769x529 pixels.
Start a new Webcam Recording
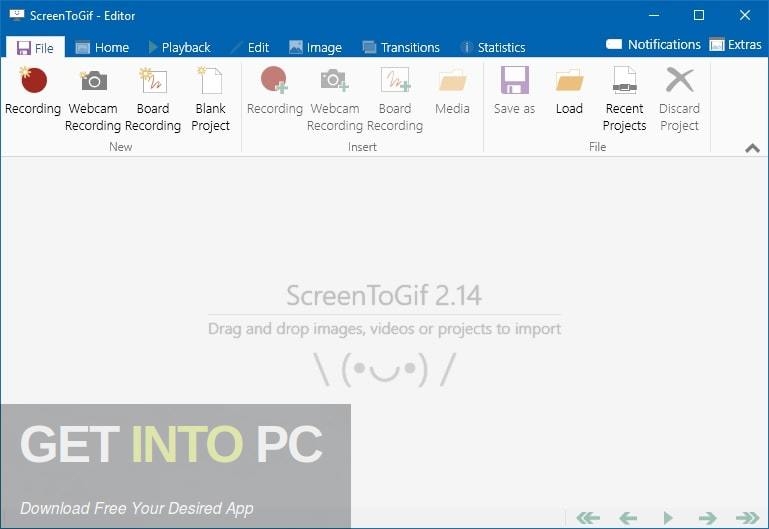93,100
